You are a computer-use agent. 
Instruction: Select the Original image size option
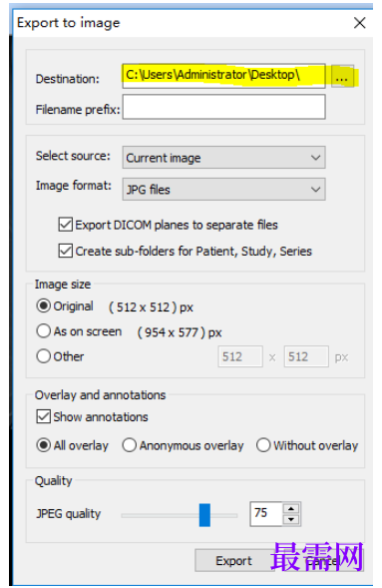click(44, 305)
